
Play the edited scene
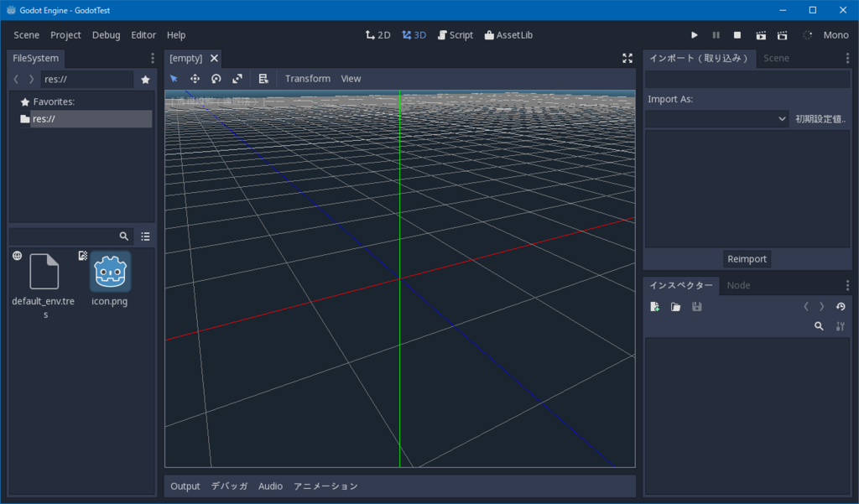[x=761, y=35]
